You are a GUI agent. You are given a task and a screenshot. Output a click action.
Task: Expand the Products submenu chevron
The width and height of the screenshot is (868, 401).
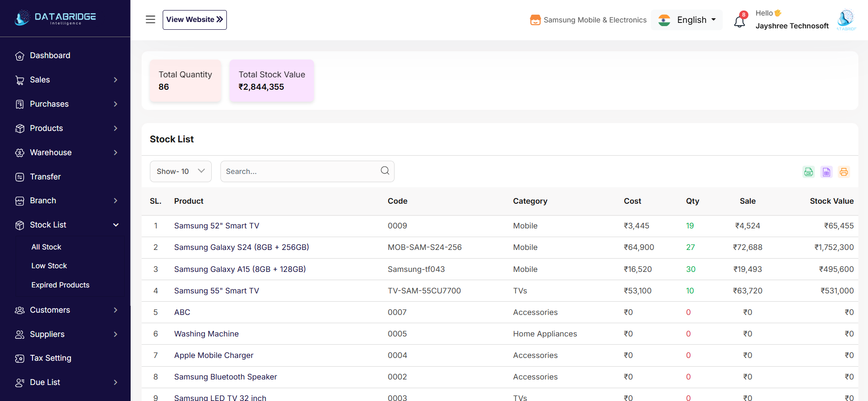115,128
